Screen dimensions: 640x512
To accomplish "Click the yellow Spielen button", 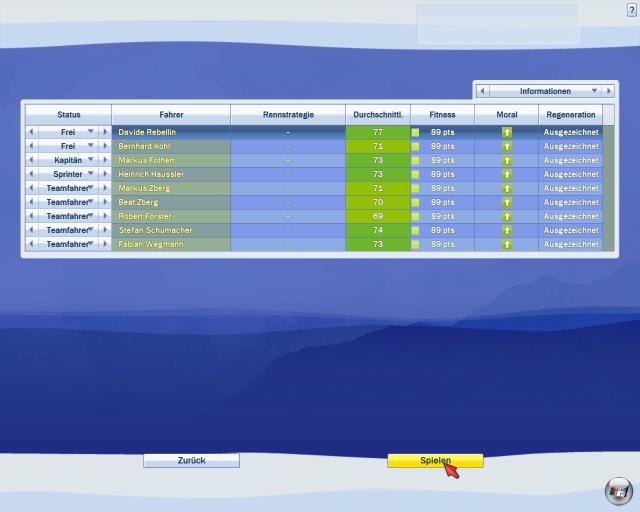I will [x=435, y=460].
